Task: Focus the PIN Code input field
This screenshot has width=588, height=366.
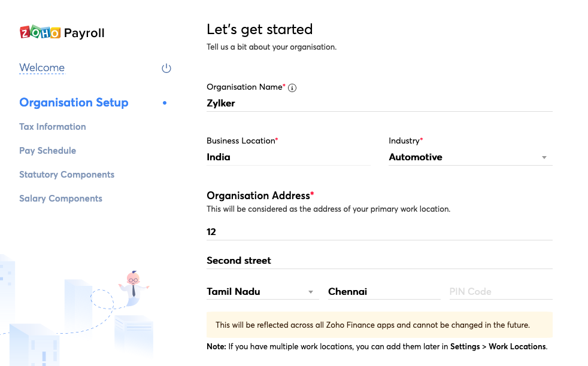Action: click(500, 292)
